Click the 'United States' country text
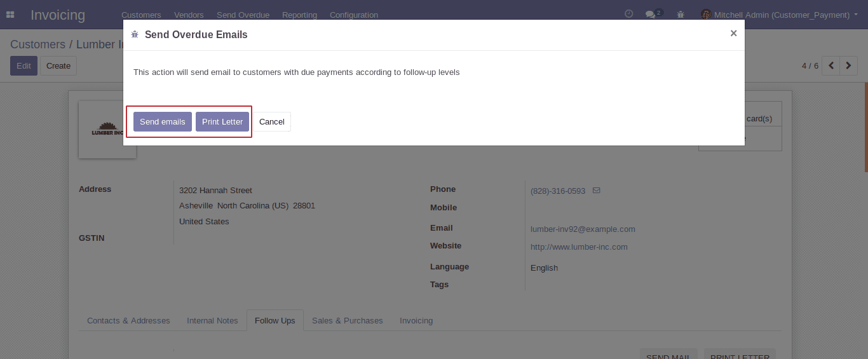 click(204, 221)
